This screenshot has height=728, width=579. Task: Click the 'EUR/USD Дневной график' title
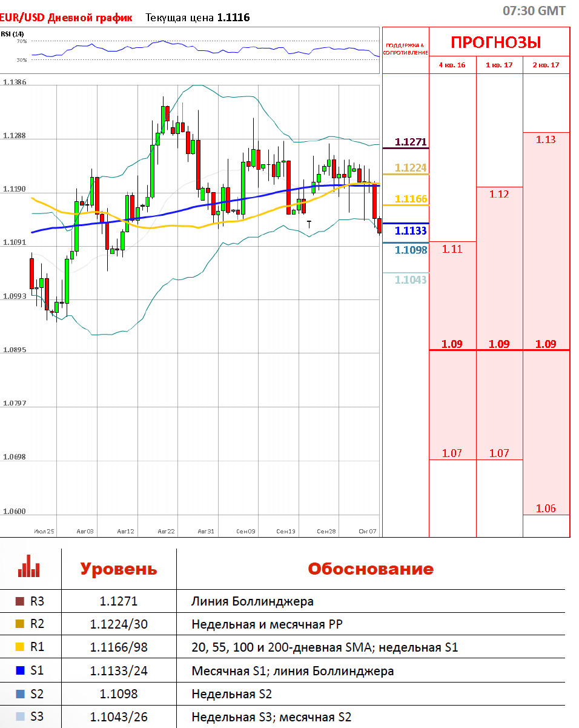[x=66, y=18]
